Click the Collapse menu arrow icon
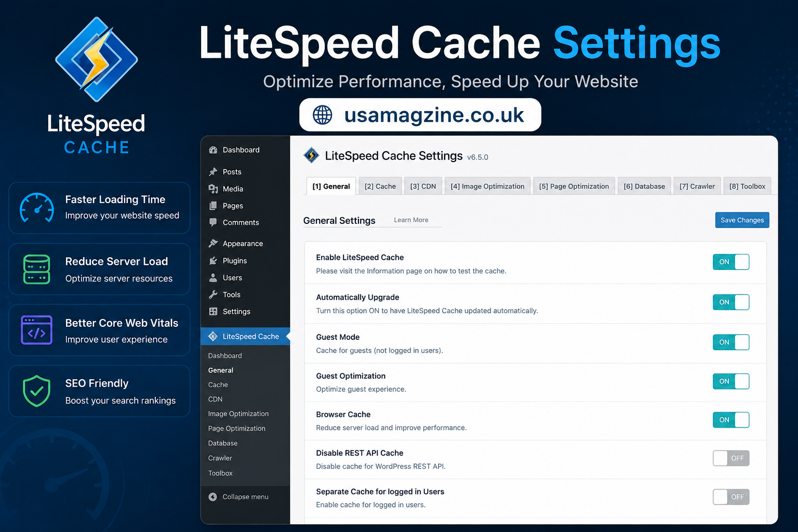798x532 pixels. (213, 497)
